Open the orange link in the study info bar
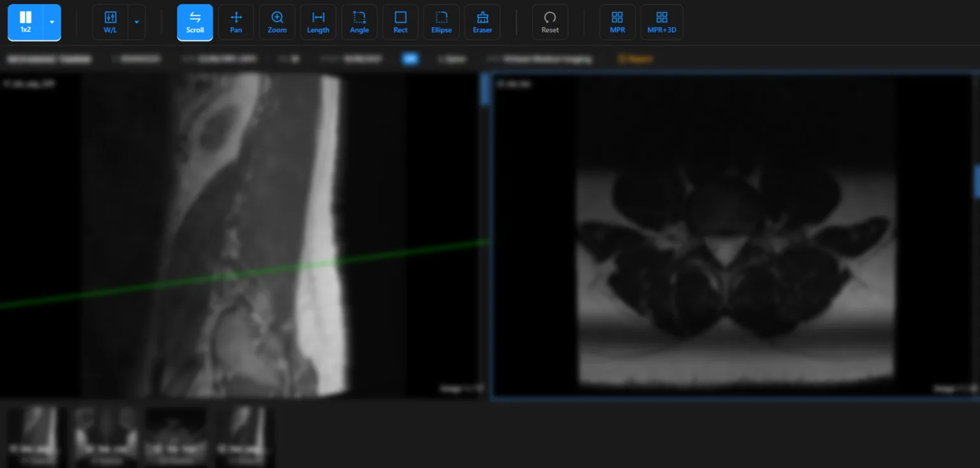 tap(635, 59)
